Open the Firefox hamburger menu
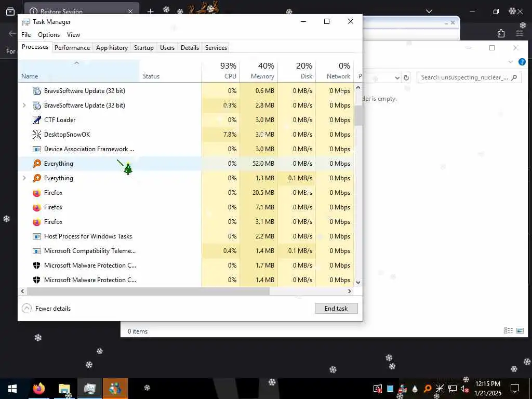 520,33
